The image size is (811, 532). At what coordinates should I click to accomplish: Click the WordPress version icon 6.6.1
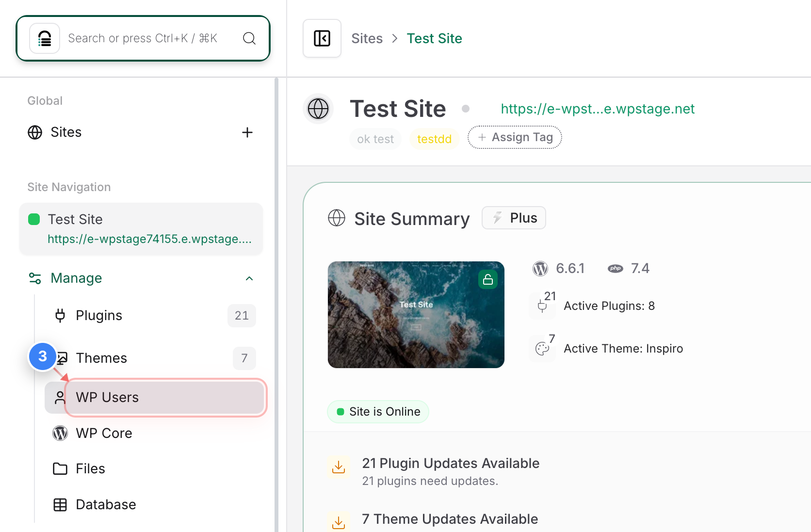click(x=540, y=268)
